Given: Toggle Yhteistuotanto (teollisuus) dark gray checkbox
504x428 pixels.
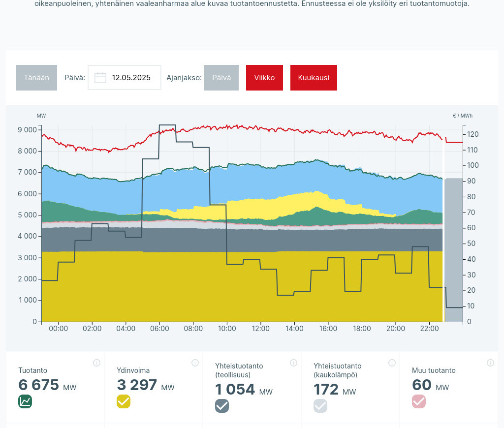Looking at the screenshot, I should (222, 406).
